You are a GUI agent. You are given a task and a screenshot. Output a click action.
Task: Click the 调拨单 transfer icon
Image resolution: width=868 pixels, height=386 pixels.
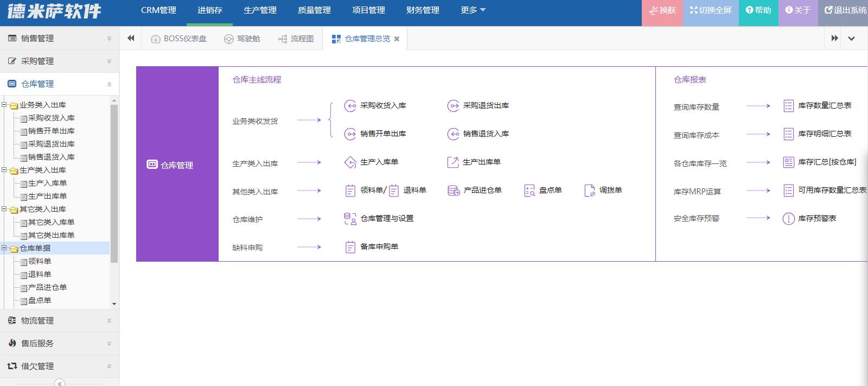[589, 191]
